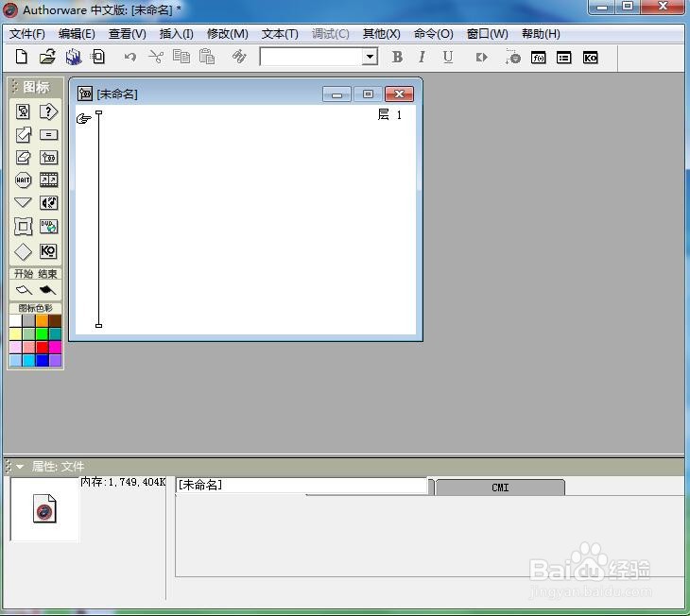Viewport: 690px width, 616px height.
Task: Toggle Bold text formatting
Action: click(397, 57)
